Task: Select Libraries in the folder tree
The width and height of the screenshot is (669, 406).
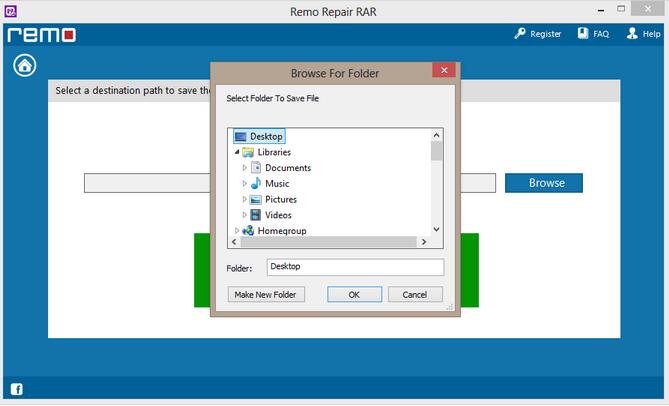Action: (x=274, y=152)
